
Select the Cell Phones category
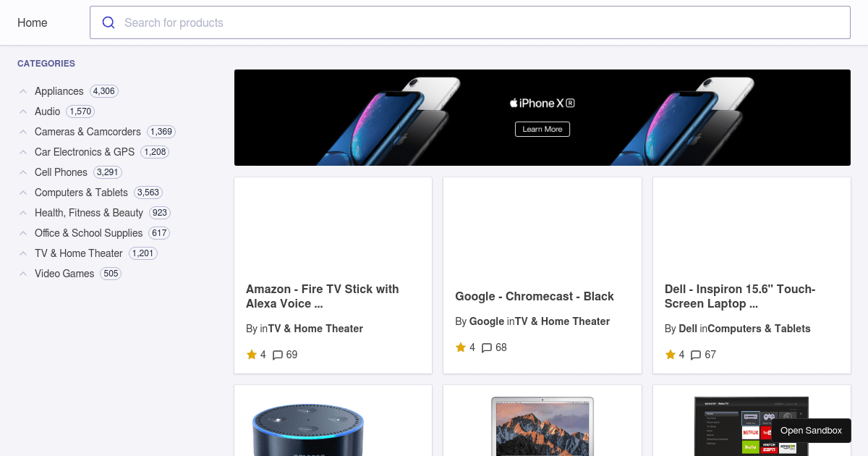(x=61, y=172)
